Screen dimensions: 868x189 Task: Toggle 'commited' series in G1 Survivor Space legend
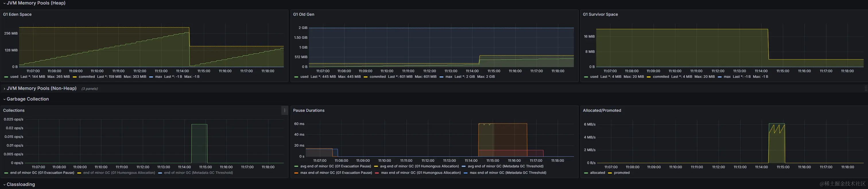pos(661,76)
